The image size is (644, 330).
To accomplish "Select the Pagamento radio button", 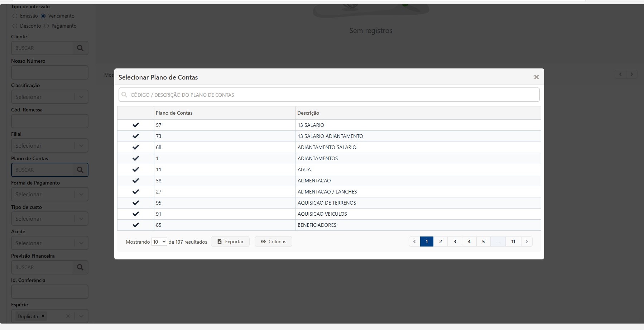I will point(46,26).
